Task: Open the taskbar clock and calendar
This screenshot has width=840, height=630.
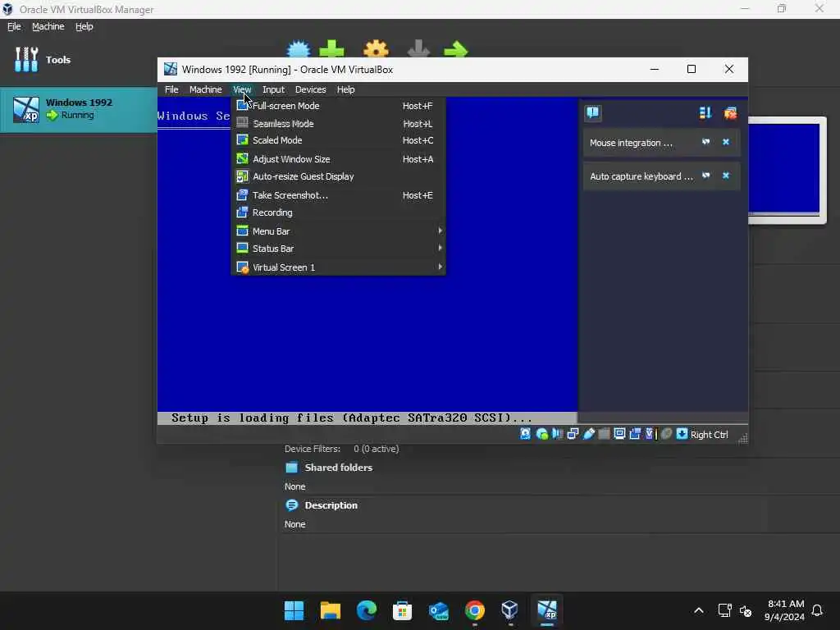Action: pos(785,610)
